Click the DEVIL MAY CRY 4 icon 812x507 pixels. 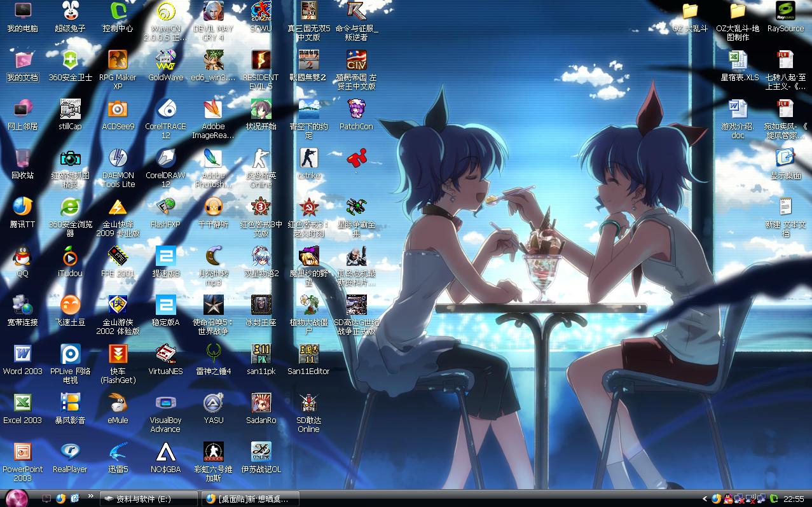(x=213, y=20)
